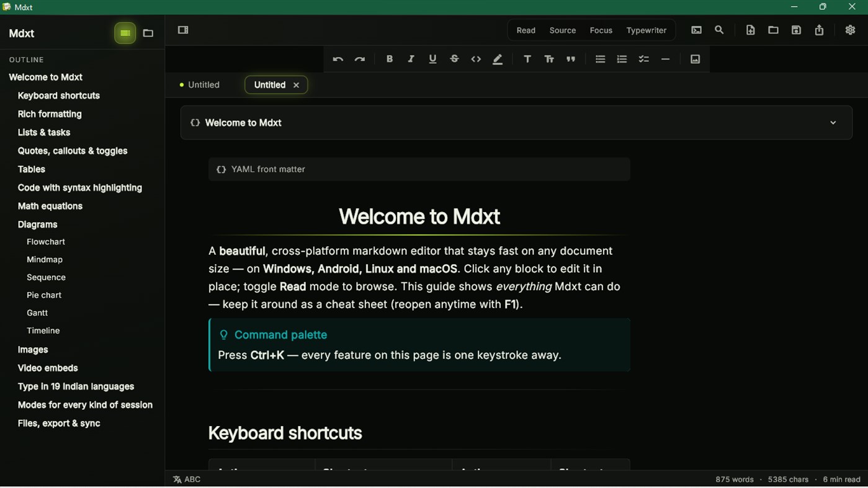Viewport: 868px width, 488px height.
Task: Go to Mindmap in outline
Action: pyautogui.click(x=45, y=260)
